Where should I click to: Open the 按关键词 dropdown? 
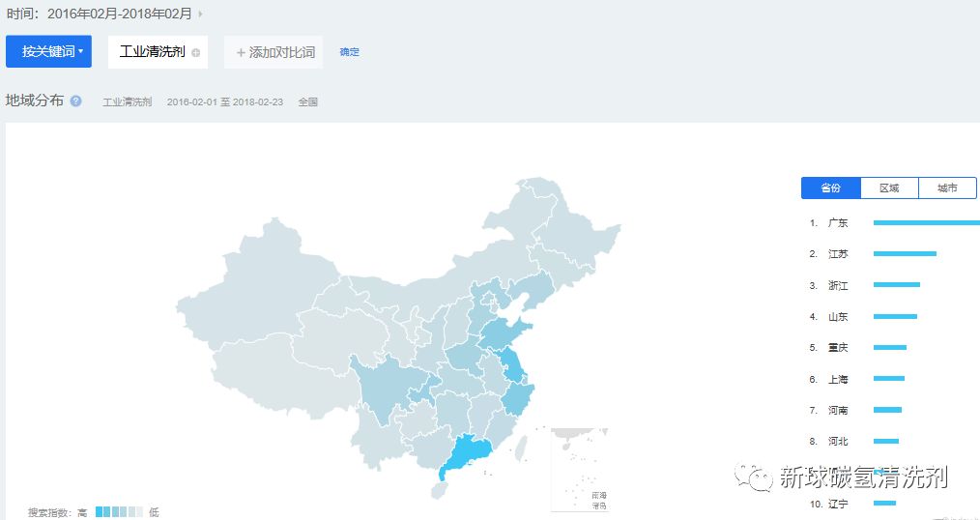48,51
